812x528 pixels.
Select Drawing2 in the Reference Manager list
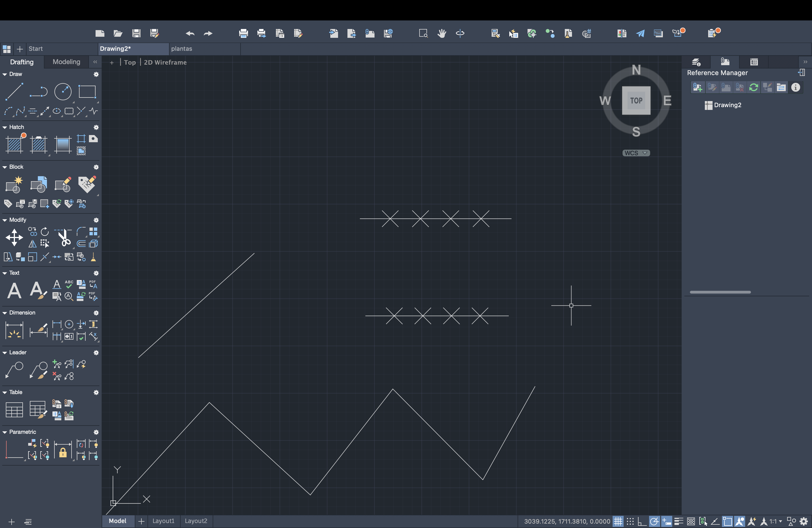click(723, 105)
